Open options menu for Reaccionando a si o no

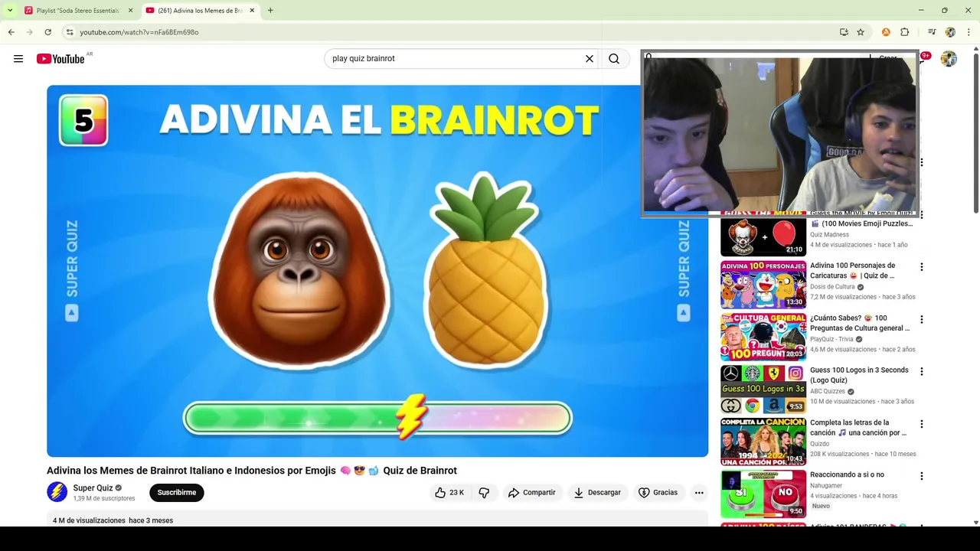[922, 476]
